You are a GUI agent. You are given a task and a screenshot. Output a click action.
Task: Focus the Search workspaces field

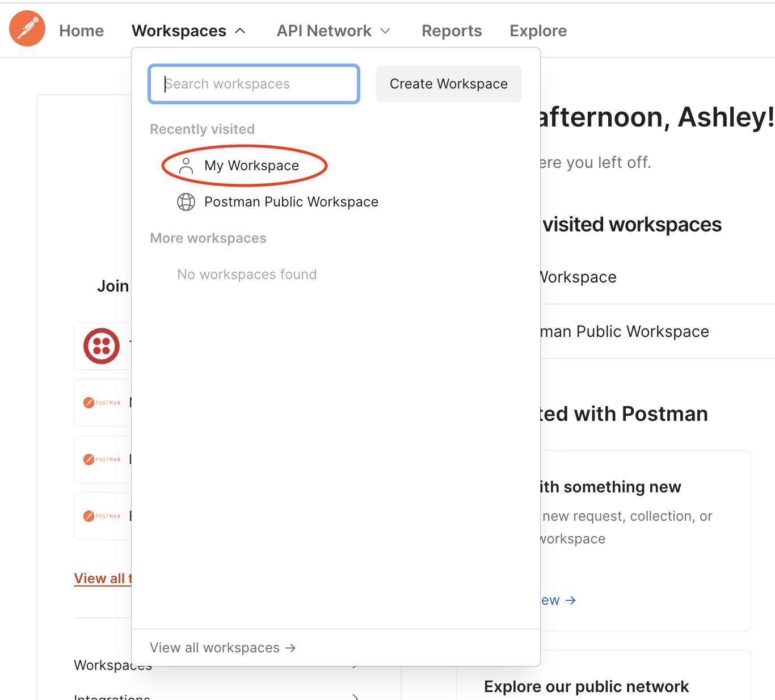(254, 84)
